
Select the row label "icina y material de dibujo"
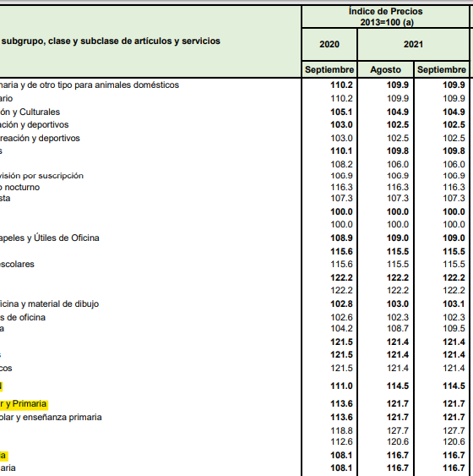click(x=50, y=304)
